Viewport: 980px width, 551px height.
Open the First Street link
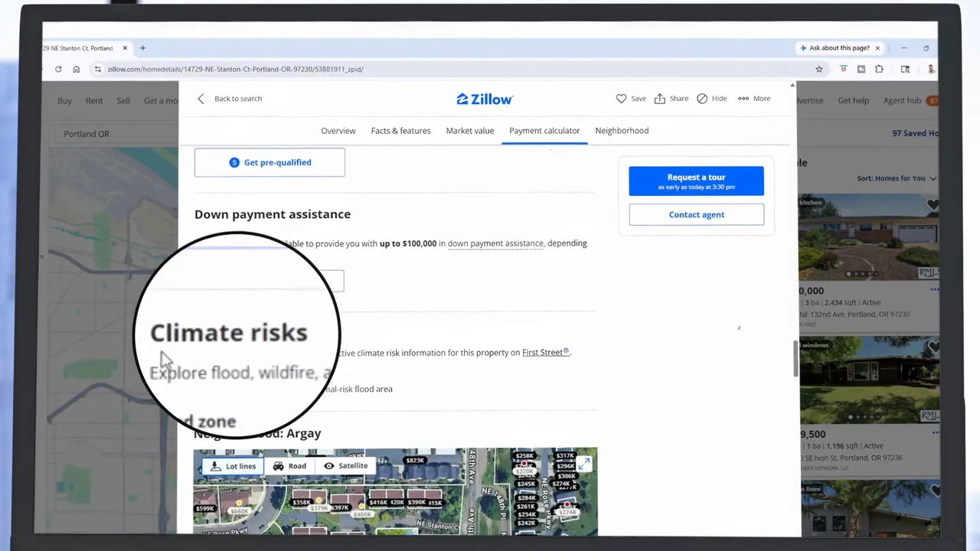(x=545, y=353)
